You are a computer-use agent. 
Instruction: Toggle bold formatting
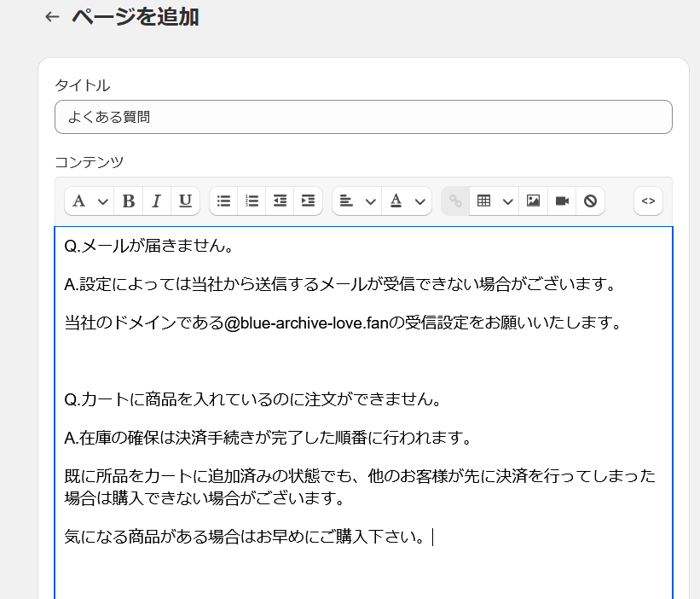pyautogui.click(x=129, y=201)
